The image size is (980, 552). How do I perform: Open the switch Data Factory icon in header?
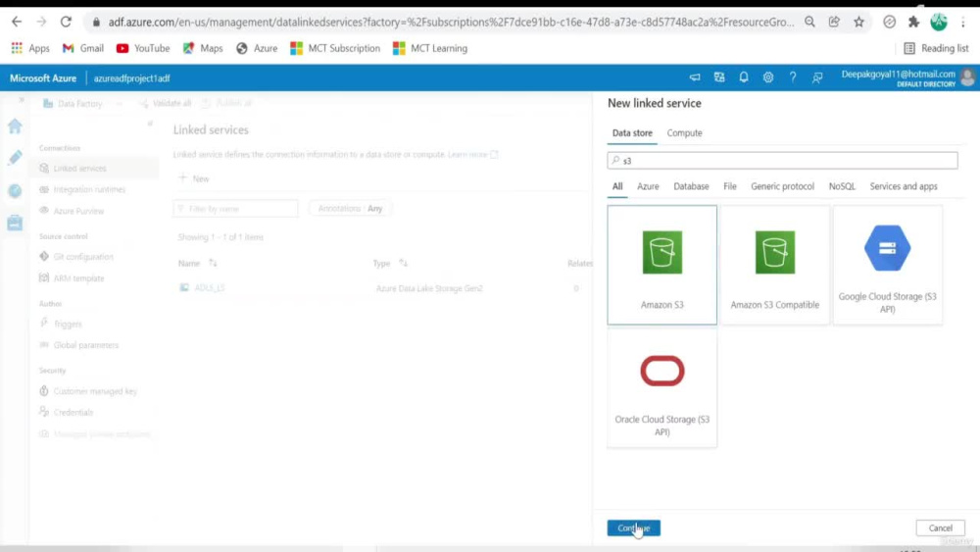pyautogui.click(x=719, y=77)
